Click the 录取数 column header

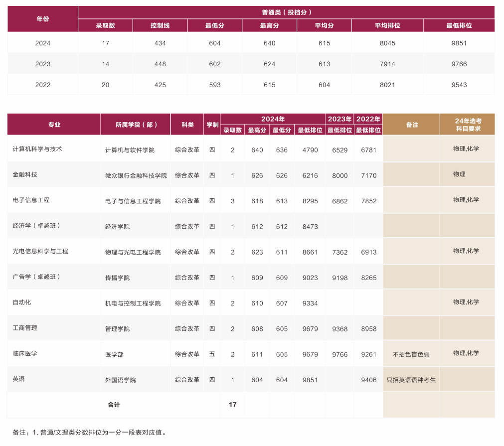[x=105, y=24]
